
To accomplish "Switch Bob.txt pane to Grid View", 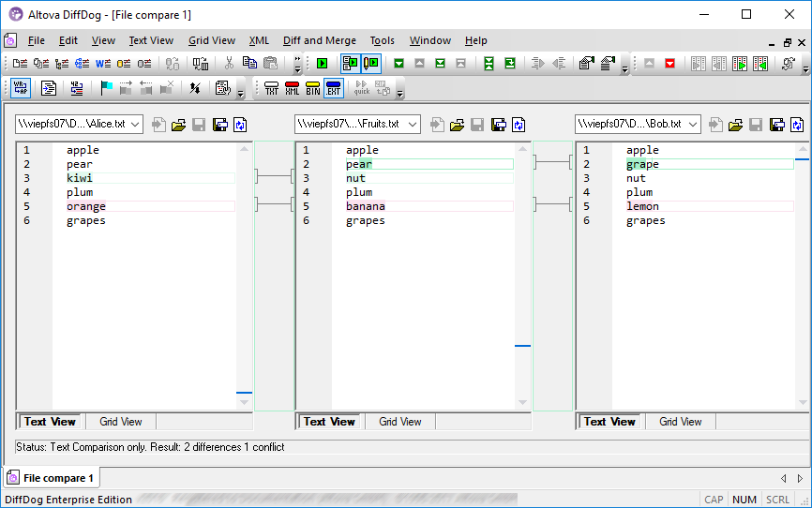I will click(681, 422).
